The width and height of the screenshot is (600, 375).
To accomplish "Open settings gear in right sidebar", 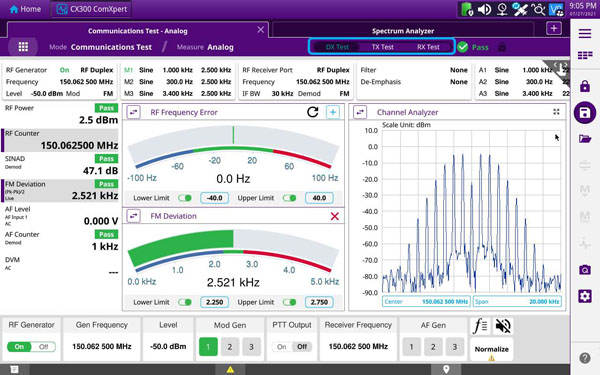I will [585, 296].
